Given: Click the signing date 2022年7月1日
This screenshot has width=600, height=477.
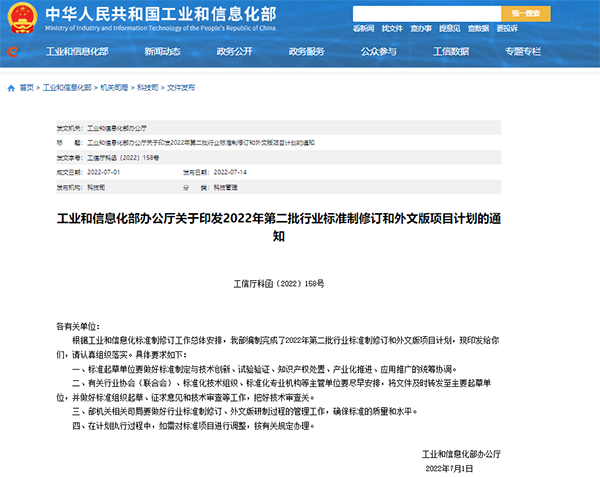Looking at the screenshot, I should point(449,469).
